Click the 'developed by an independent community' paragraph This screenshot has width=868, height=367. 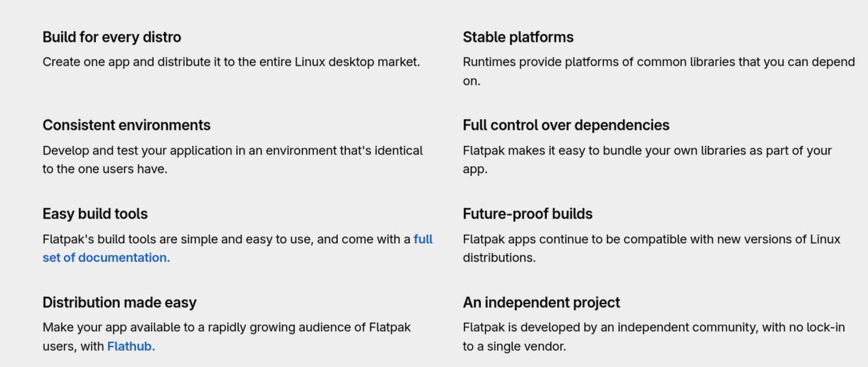pyautogui.click(x=654, y=336)
